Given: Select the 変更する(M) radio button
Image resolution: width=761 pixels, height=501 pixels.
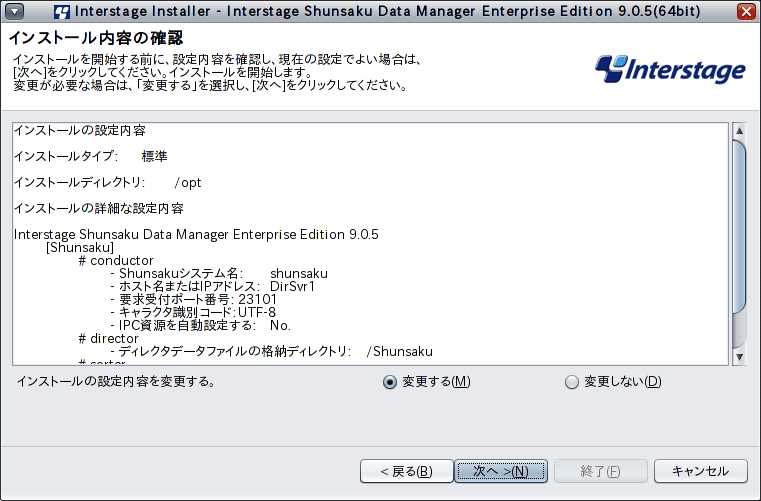Looking at the screenshot, I should coord(390,382).
